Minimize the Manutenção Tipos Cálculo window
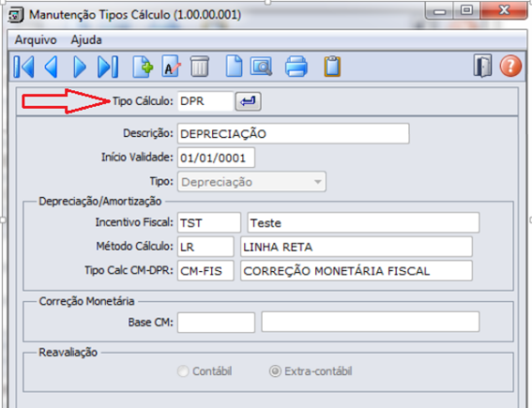 [439, 11]
